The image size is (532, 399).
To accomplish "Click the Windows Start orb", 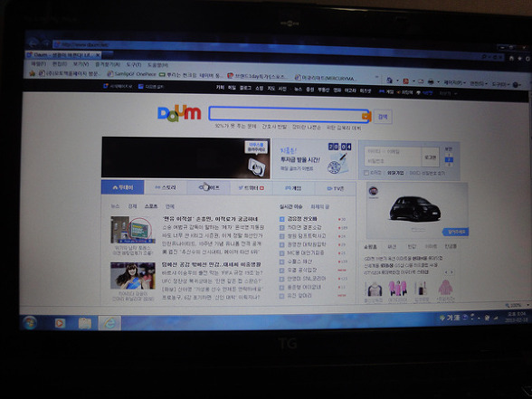I will click(30, 322).
